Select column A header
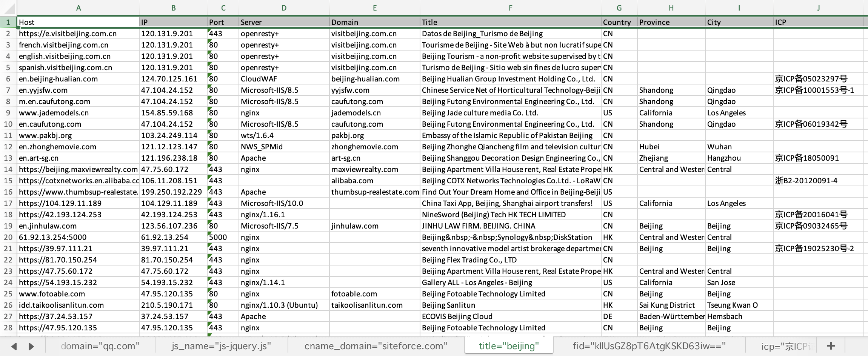The image size is (868, 356). 78,8
